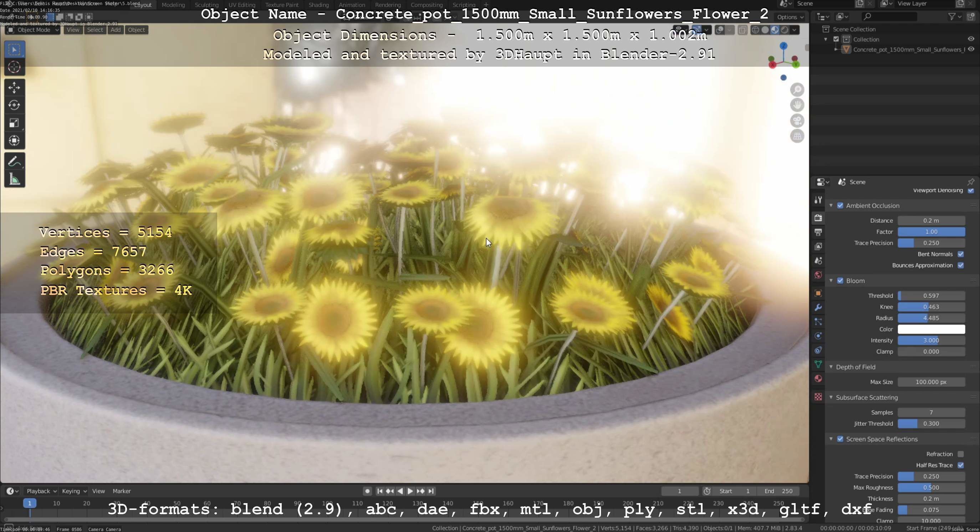The height and width of the screenshot is (532, 980).
Task: Open the Physics properties tab
Action: tap(818, 336)
